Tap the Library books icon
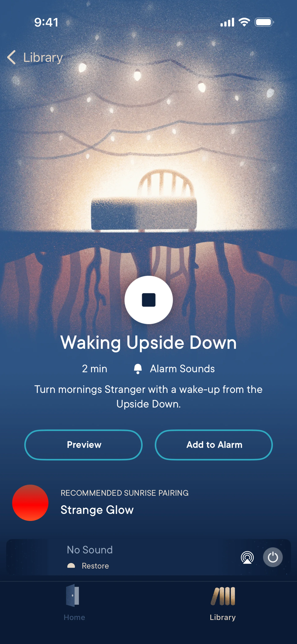The width and height of the screenshot is (297, 644). pos(223,596)
